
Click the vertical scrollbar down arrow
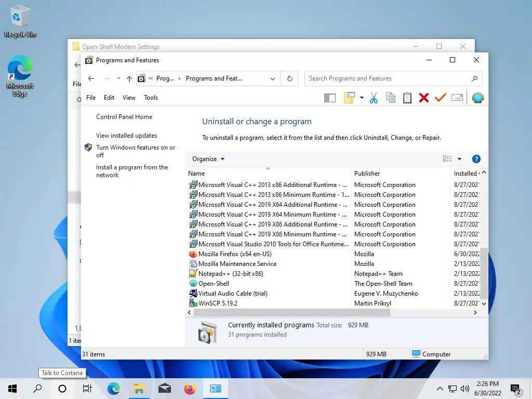coord(484,303)
